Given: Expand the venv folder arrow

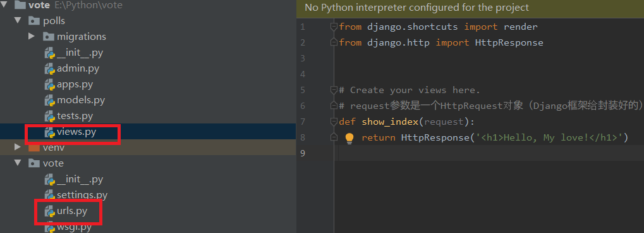Looking at the screenshot, I should (17, 147).
